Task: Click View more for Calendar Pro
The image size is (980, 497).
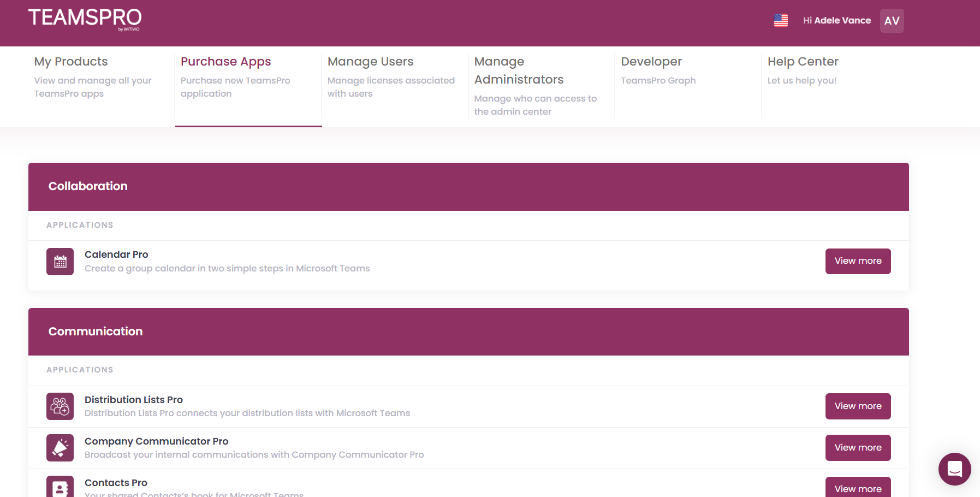Action: coord(858,261)
